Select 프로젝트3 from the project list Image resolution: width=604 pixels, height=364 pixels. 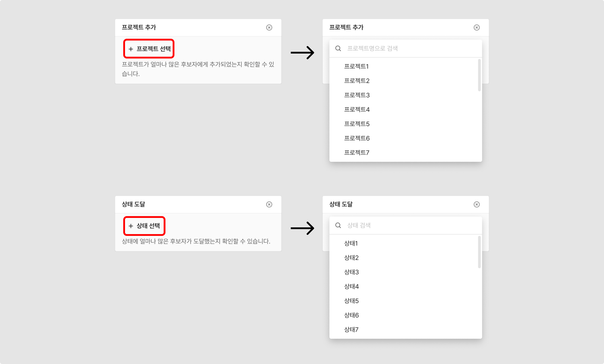(x=357, y=95)
